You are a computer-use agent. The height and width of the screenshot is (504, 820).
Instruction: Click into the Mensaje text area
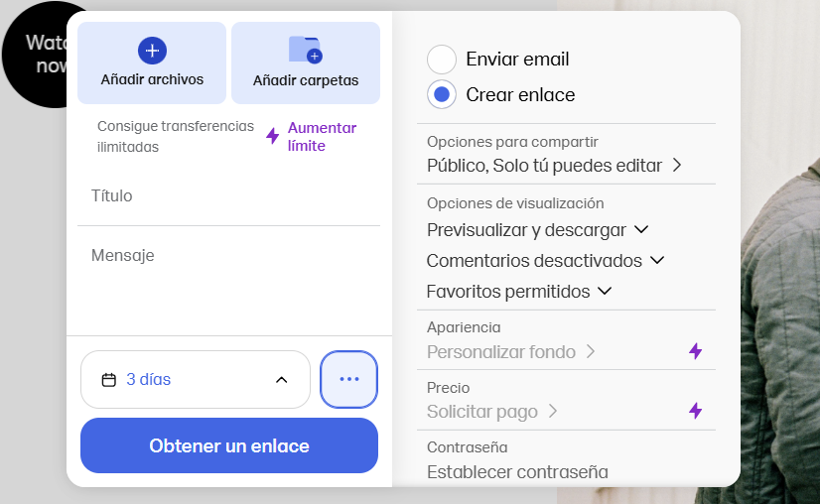(228, 283)
